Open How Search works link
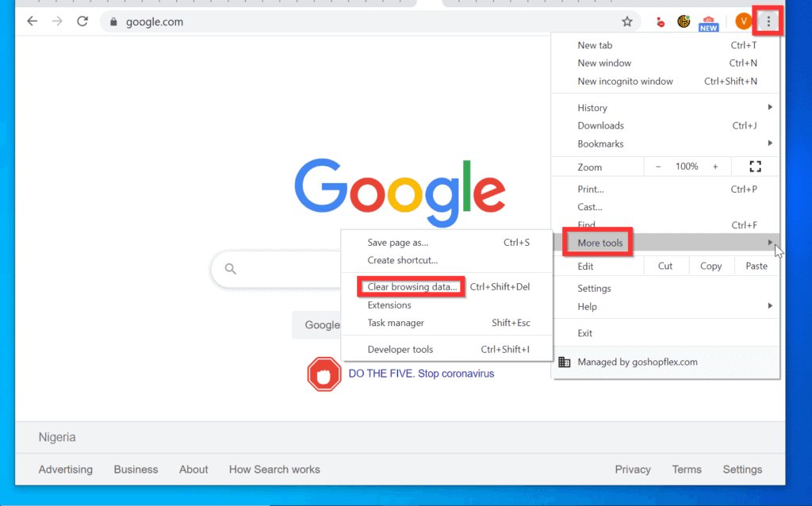This screenshot has height=506, width=812. [x=274, y=470]
